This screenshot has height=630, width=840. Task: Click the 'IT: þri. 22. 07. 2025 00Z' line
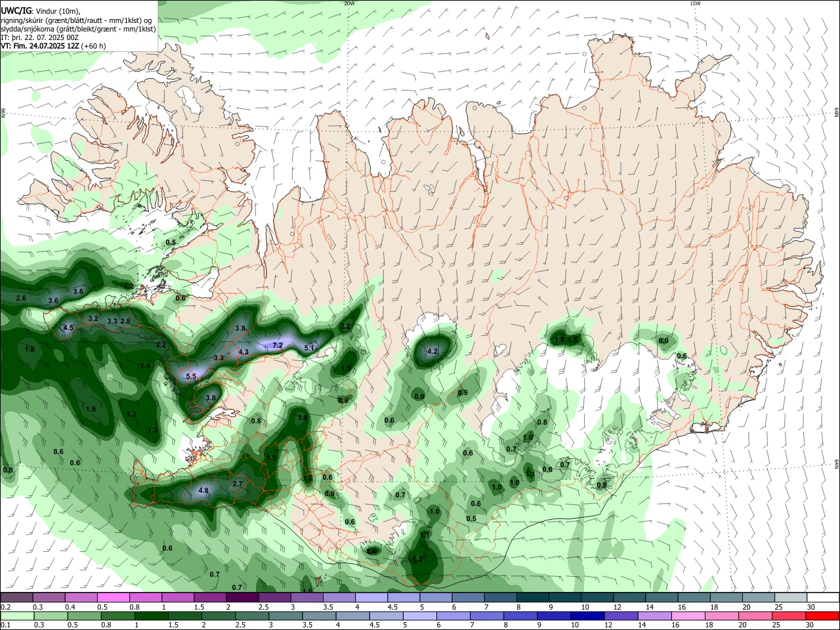coord(39,37)
